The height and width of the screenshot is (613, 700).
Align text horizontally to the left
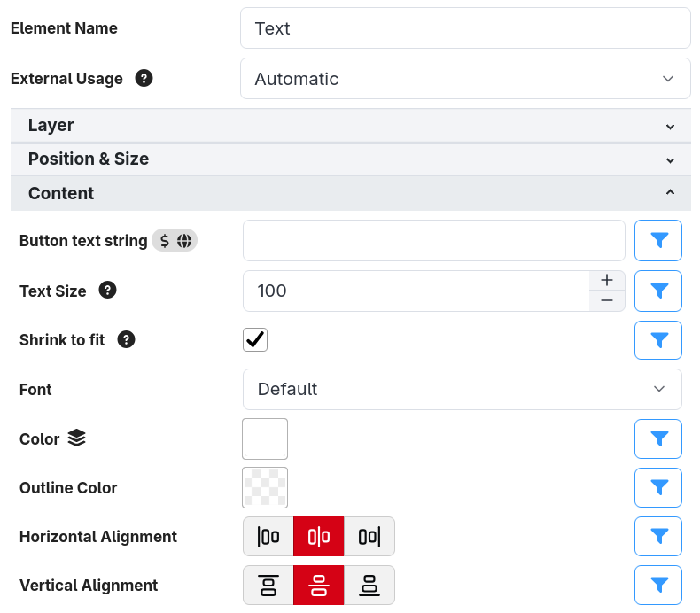268,536
